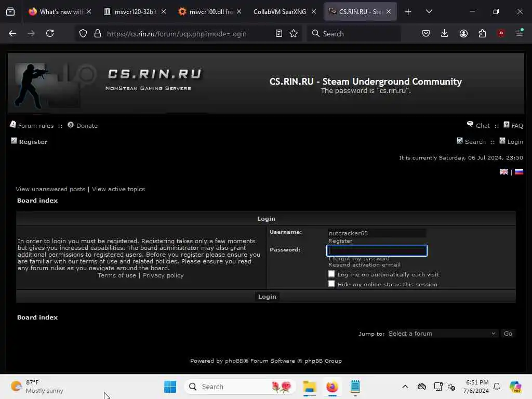Click the uBlock Origin extension icon
Viewport: 532px width, 399px height.
(x=501, y=33)
